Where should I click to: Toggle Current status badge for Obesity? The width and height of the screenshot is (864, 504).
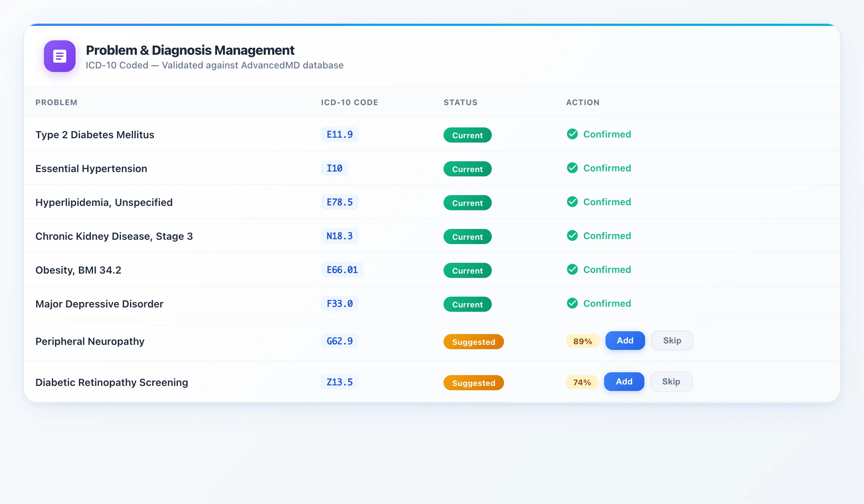467,270
